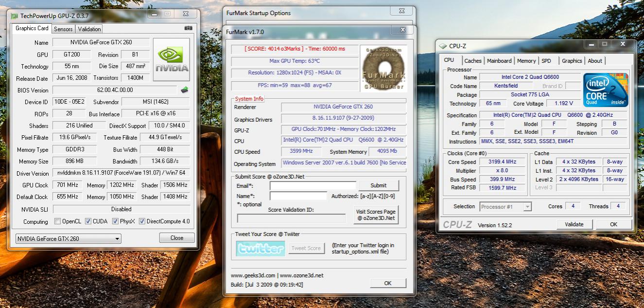Toggle the OpenCL checkbox

point(58,221)
